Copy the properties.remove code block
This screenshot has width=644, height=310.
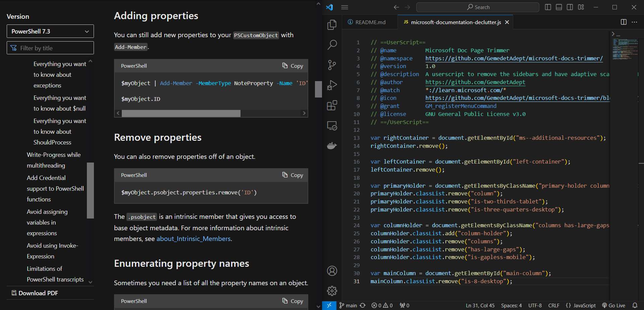click(292, 175)
